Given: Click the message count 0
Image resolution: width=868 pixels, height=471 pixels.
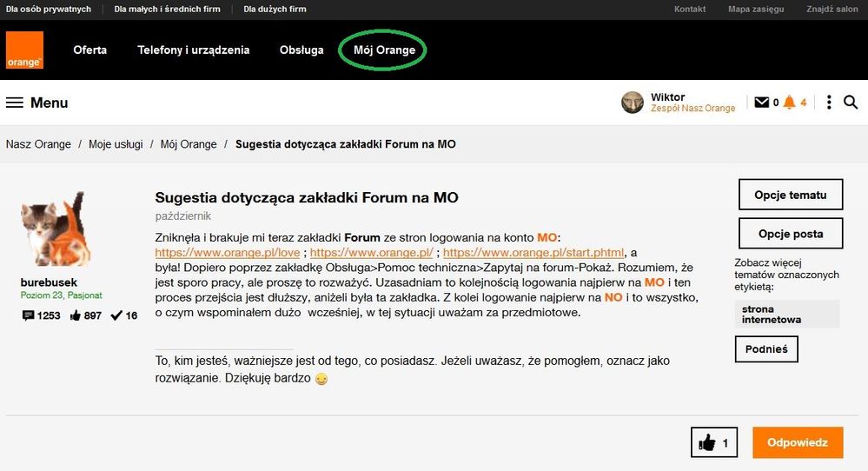Looking at the screenshot, I should (x=776, y=103).
